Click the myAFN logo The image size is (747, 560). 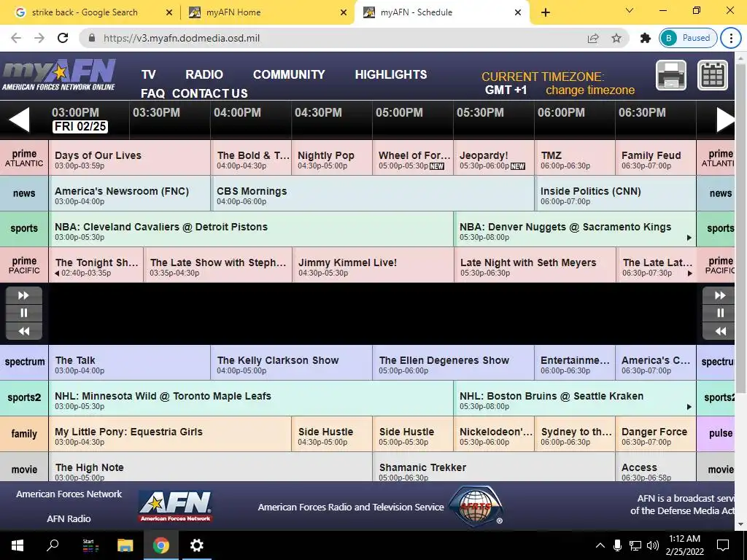(58, 75)
